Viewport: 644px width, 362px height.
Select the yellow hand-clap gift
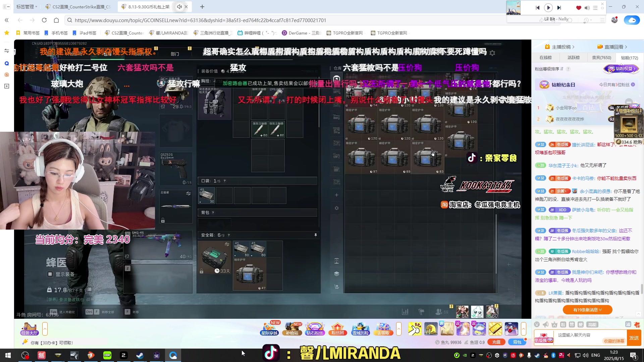pos(415,329)
